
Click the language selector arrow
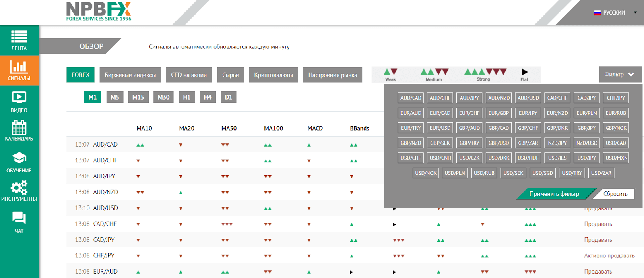635,12
